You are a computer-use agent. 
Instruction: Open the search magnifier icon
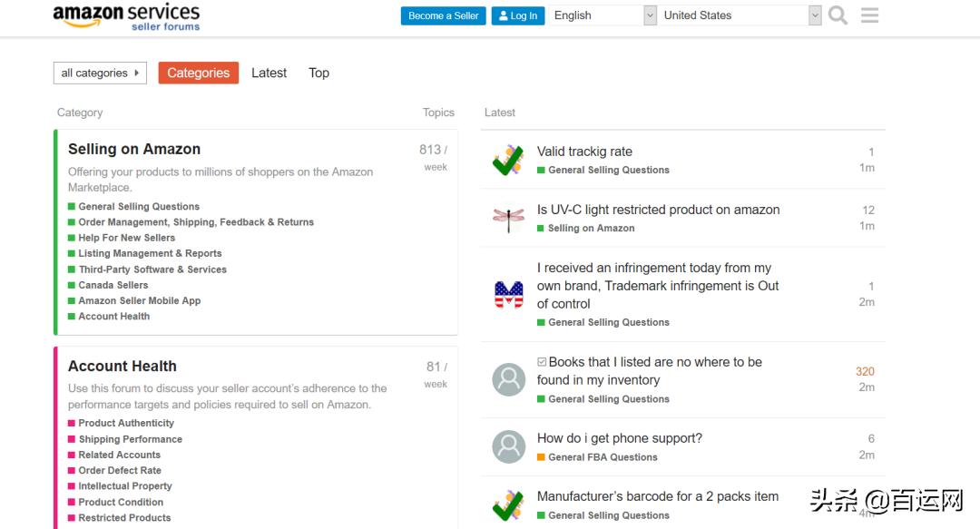pos(838,15)
